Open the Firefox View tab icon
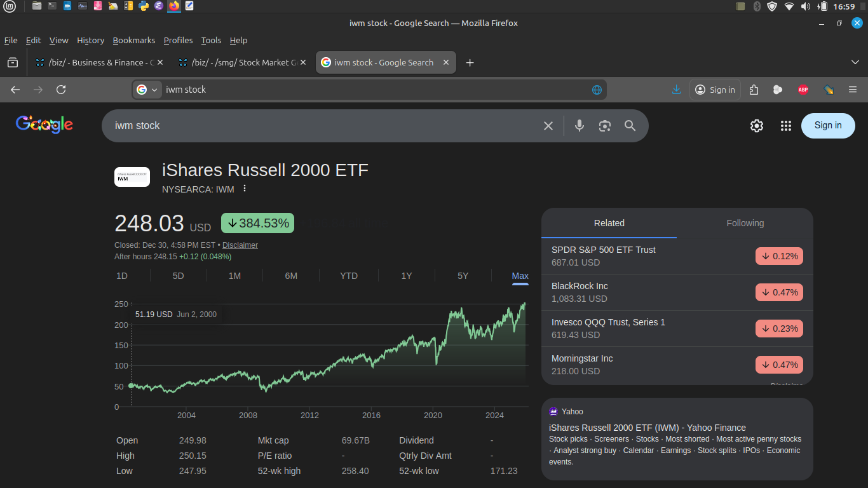This screenshot has width=868, height=488. 13,62
